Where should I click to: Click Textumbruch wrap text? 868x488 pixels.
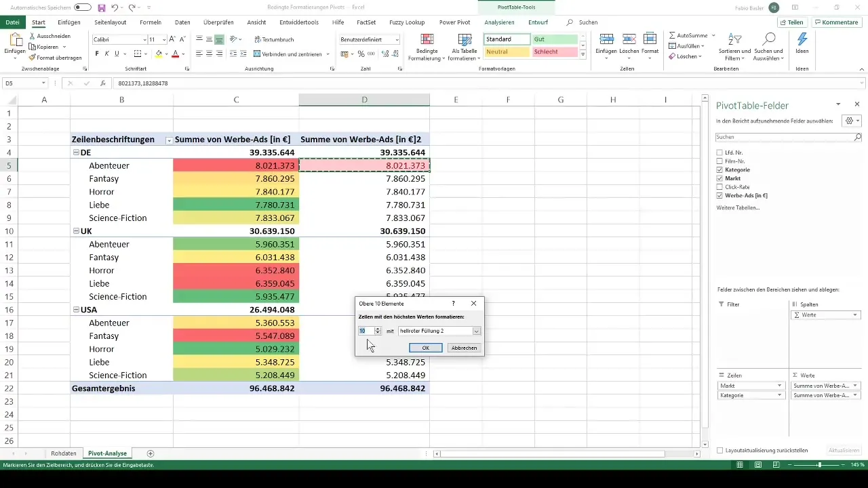273,40
